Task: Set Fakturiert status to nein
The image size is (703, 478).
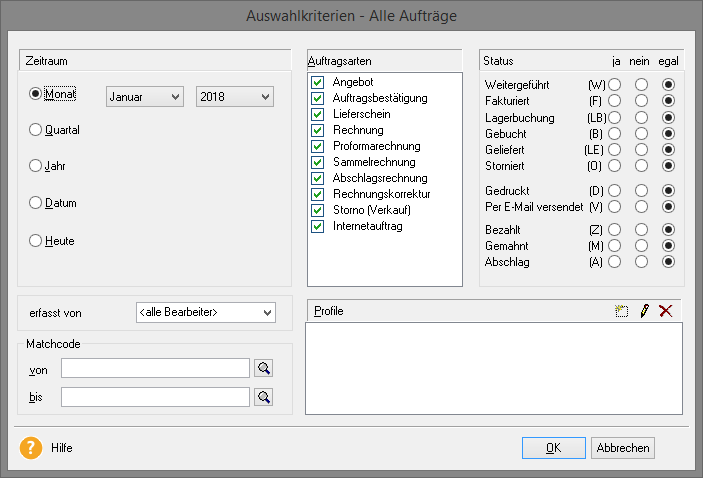Action: (641, 100)
